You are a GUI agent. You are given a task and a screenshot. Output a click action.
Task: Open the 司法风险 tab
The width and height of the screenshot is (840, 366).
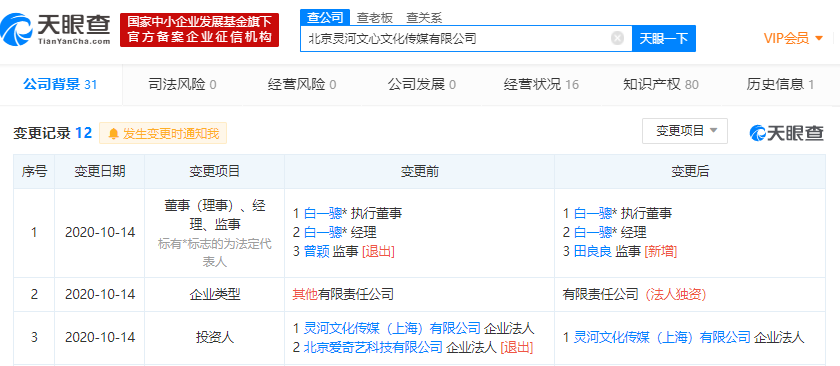(x=182, y=84)
